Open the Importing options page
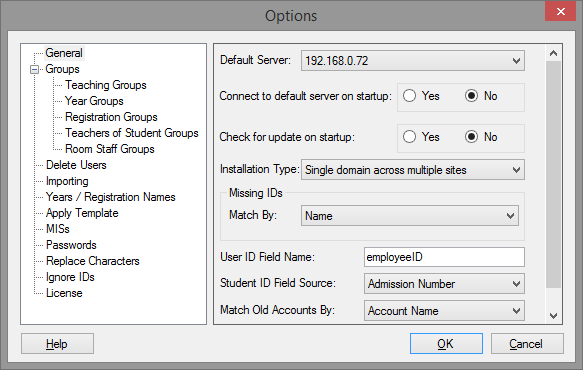The height and width of the screenshot is (370, 583). click(67, 181)
